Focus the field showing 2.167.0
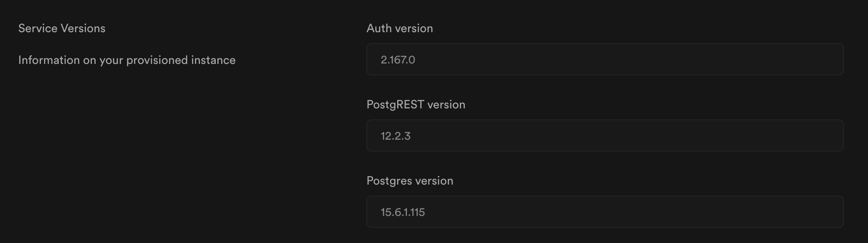The height and width of the screenshot is (243, 868). point(605,59)
